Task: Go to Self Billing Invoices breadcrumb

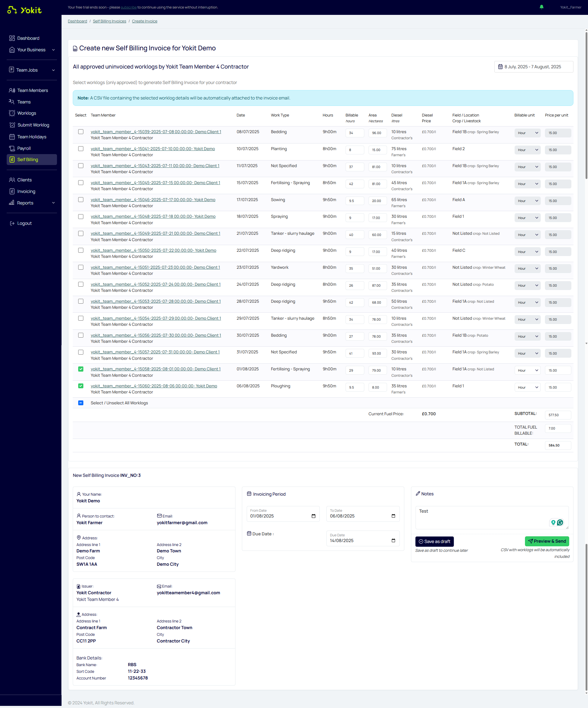Action: (x=109, y=21)
